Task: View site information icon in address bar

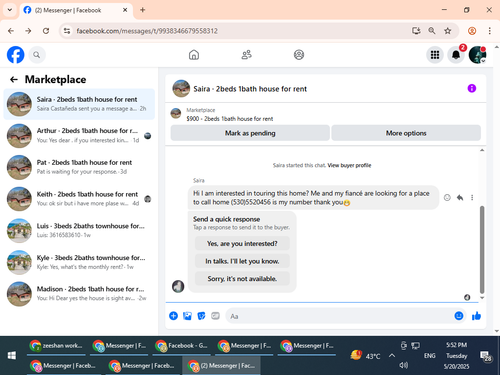Action: coord(67,31)
